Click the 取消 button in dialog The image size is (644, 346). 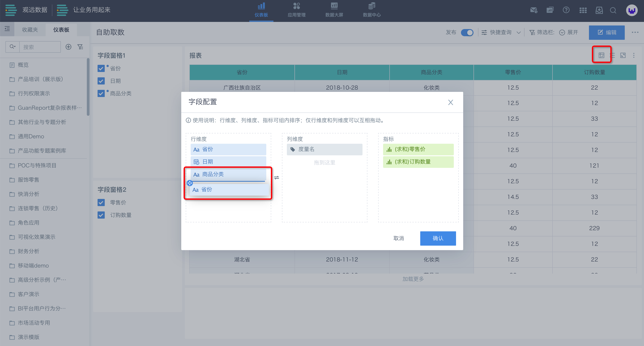pyautogui.click(x=399, y=238)
